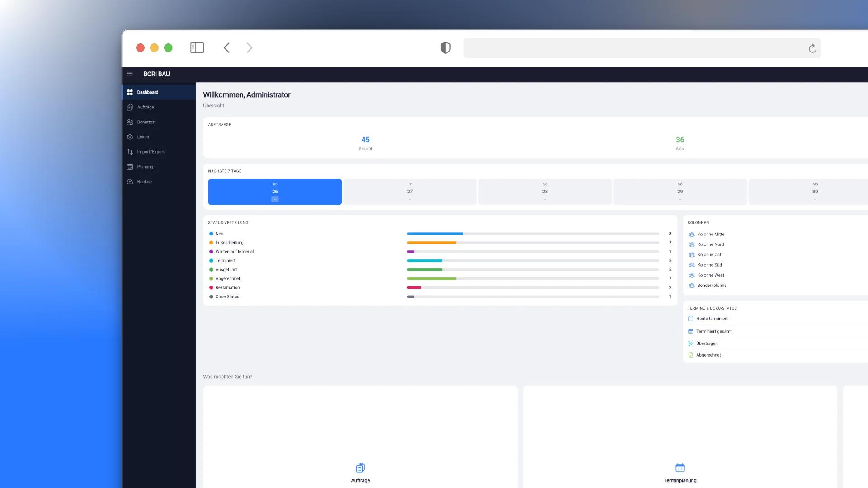
Task: Click the Kolonne Mitte team icon
Action: (x=692, y=234)
